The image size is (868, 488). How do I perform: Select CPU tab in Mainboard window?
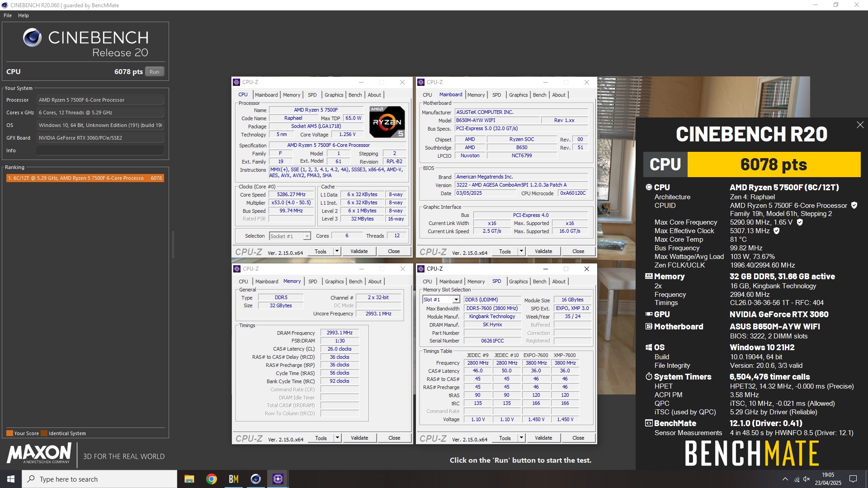point(427,95)
